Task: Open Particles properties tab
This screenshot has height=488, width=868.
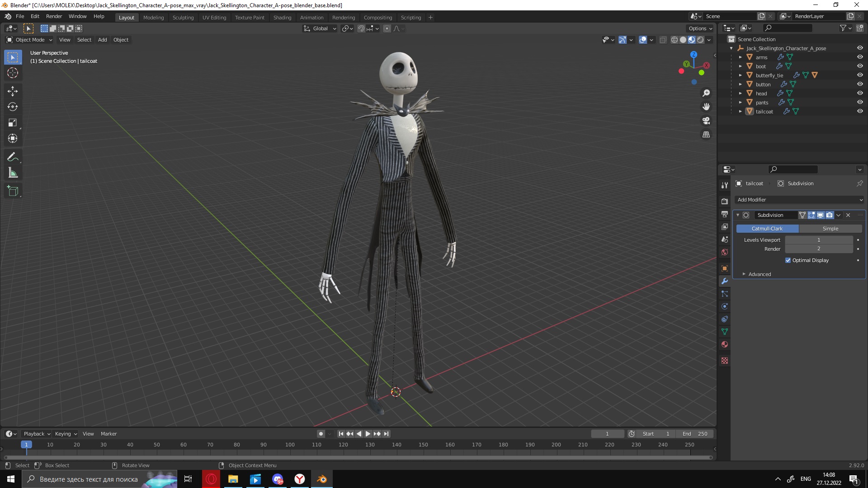Action: (725, 293)
